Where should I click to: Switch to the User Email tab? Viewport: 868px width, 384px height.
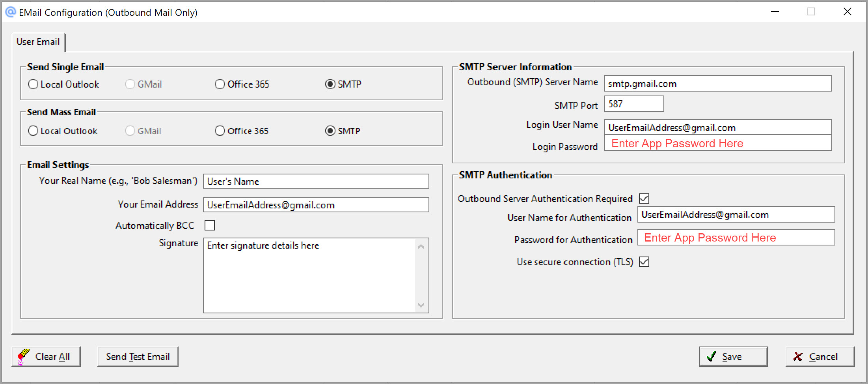(x=38, y=42)
